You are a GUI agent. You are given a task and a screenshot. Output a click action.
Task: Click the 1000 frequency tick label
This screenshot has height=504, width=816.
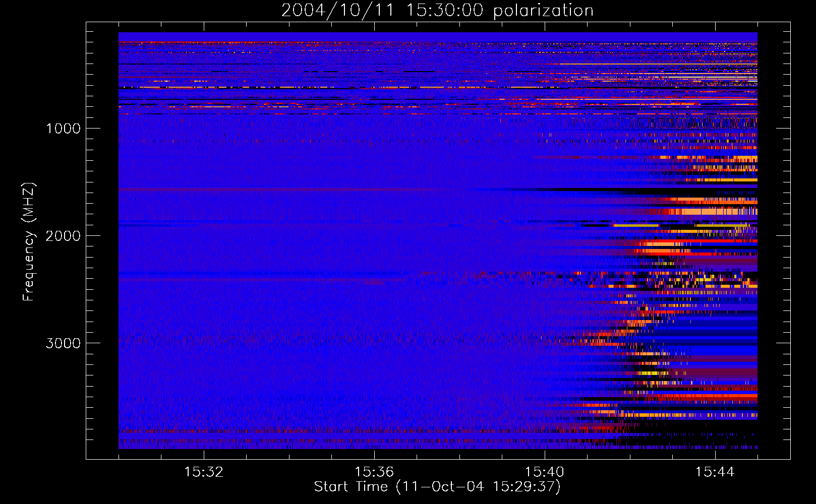point(63,129)
